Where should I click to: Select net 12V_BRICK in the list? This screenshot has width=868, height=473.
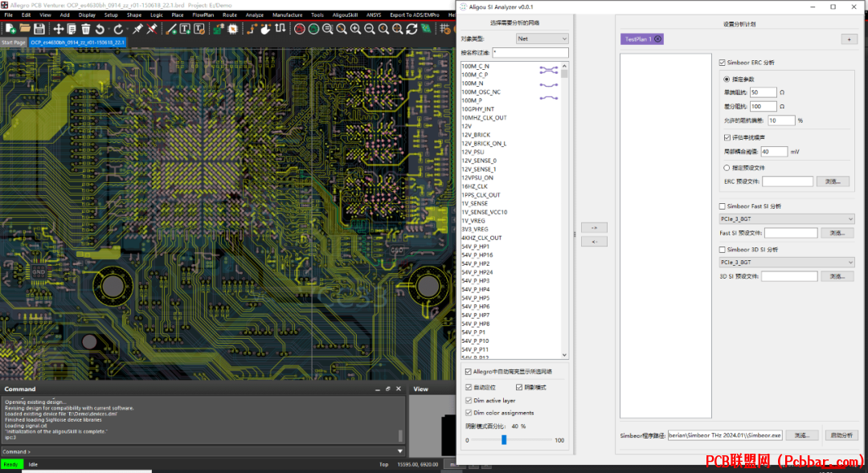tap(476, 134)
